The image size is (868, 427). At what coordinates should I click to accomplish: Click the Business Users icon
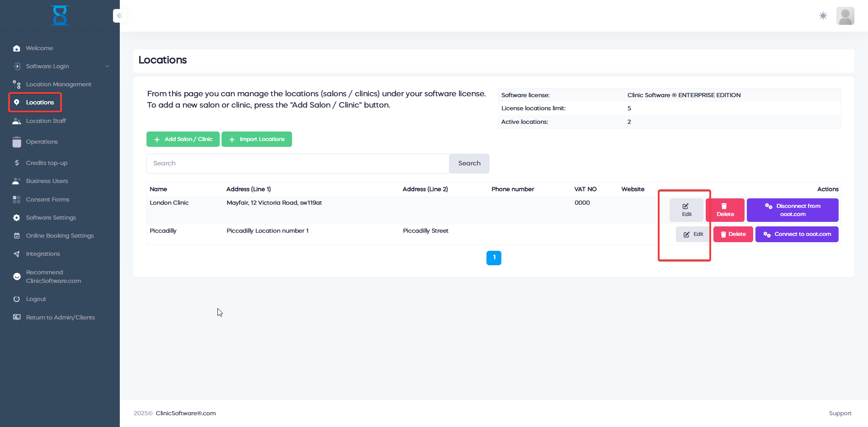tap(17, 181)
